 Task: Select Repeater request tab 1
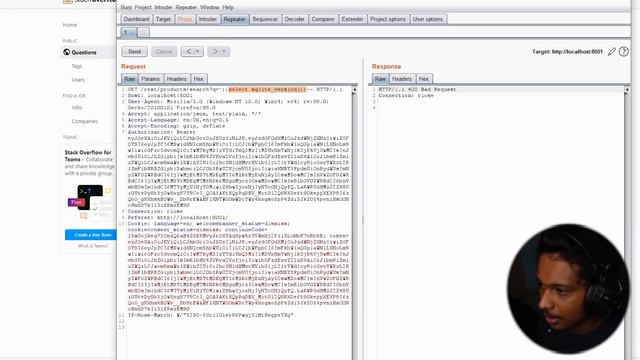point(129,32)
